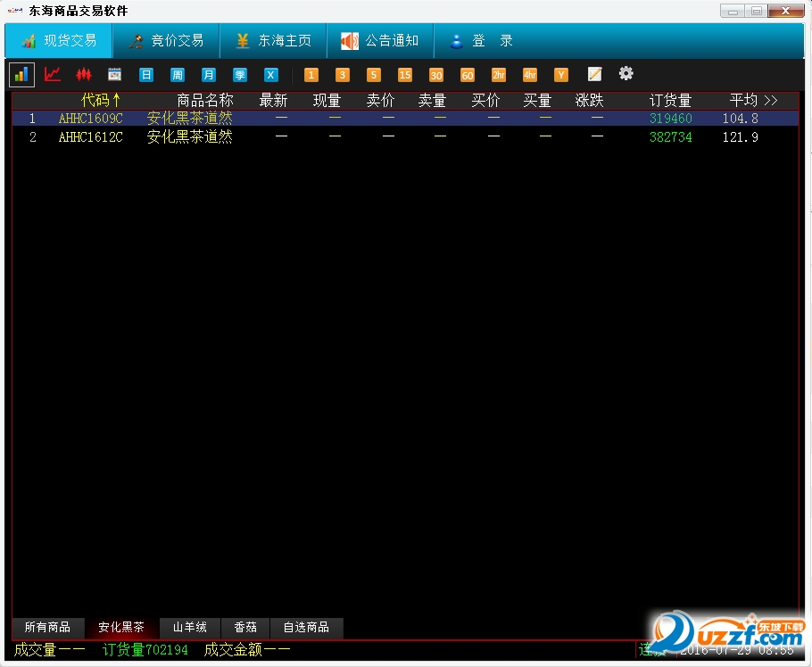Minimize the 东海商品交易软件 window
The width and height of the screenshot is (812, 667).
click(733, 11)
